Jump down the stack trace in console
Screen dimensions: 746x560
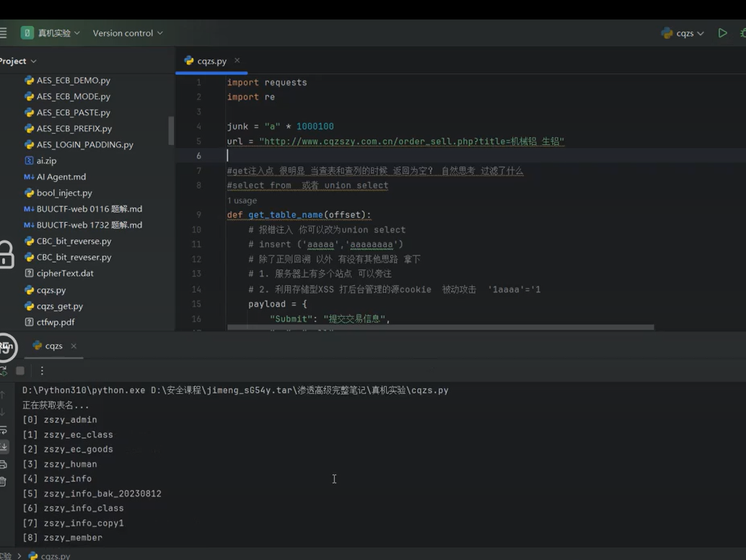pos(3,412)
